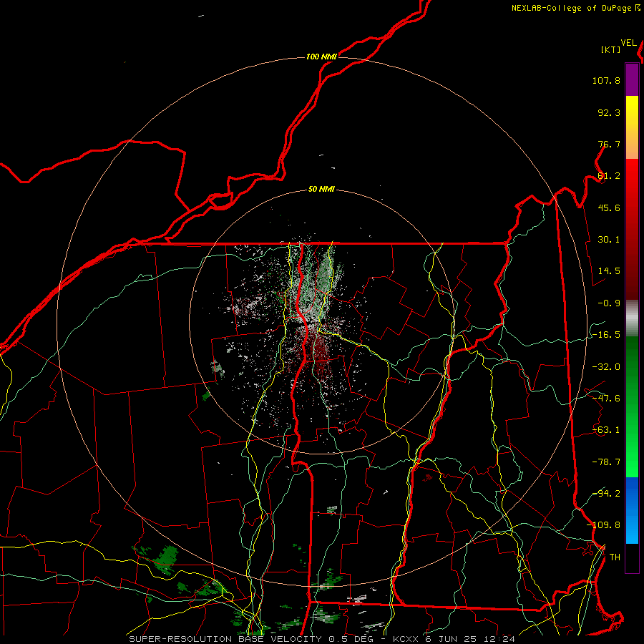This screenshot has width=644, height=644.
Task: Click the 76.7 legend value
Action: [x=609, y=144]
